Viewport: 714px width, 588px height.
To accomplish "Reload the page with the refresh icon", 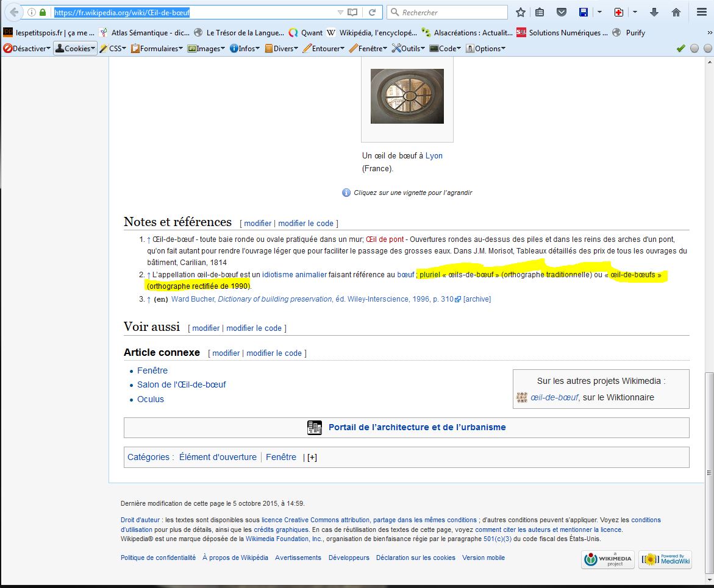I will coord(371,12).
